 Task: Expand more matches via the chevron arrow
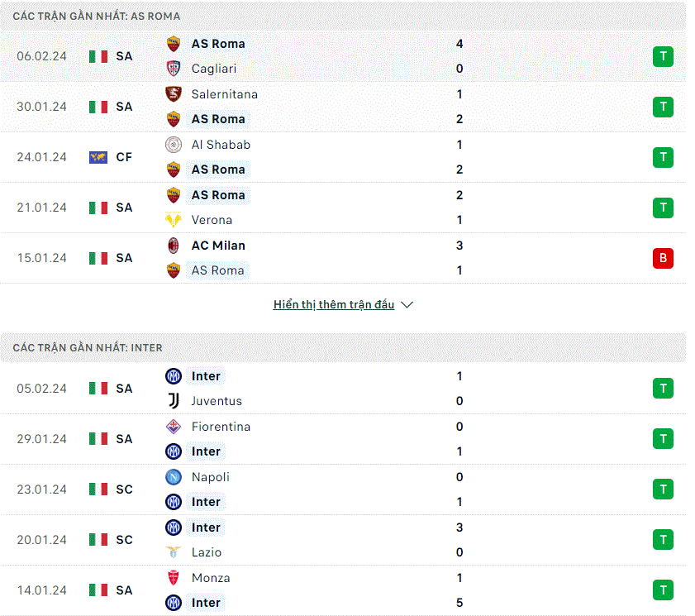point(407,304)
